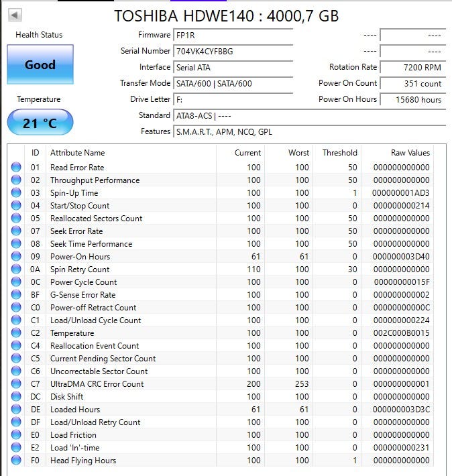Screen dimensions: 452x476
Task: Click the status orb for UltraDMA CRC Error Count
Action: 16,383
